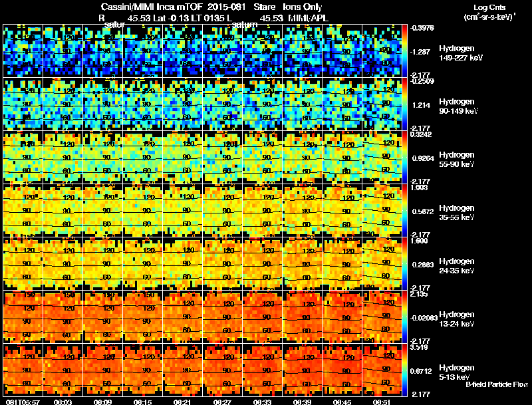
Task: Select the "Hydrogen 13-24 keV" row label
Action: 457,319
